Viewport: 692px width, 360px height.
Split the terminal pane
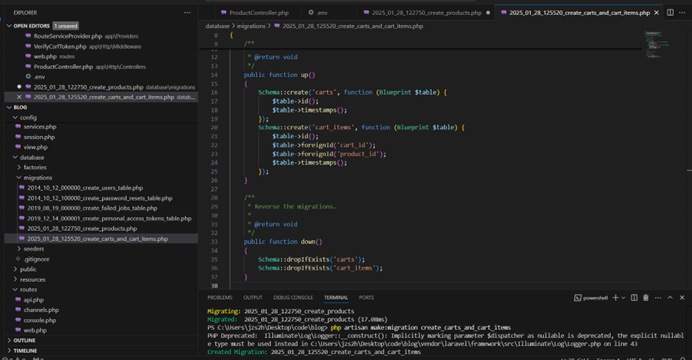coord(634,298)
